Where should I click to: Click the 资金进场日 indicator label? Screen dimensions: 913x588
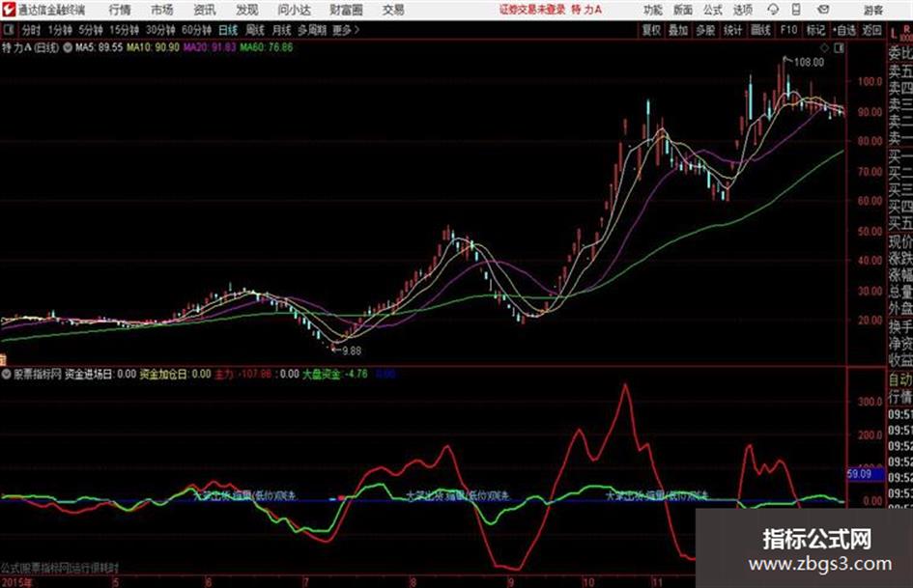[89, 375]
